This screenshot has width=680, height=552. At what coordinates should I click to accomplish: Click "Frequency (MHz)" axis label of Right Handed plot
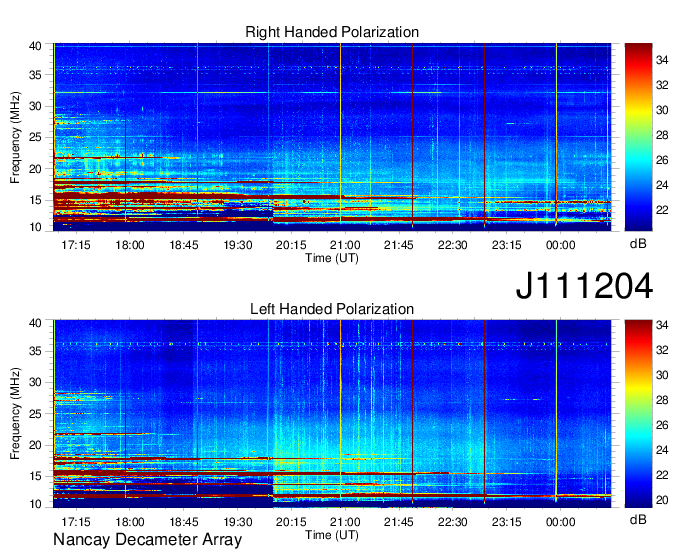pyautogui.click(x=15, y=137)
